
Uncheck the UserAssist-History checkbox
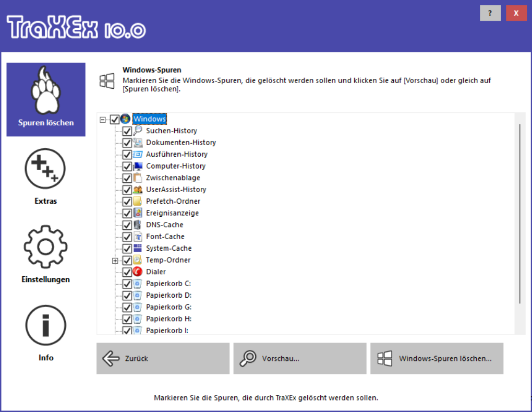127,190
